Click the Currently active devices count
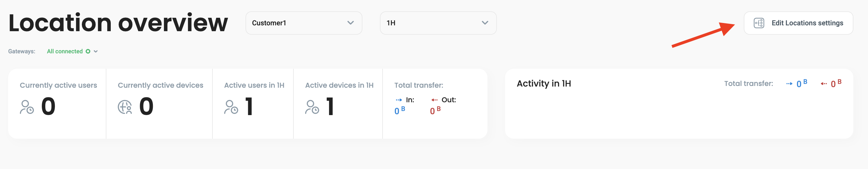 [146, 107]
